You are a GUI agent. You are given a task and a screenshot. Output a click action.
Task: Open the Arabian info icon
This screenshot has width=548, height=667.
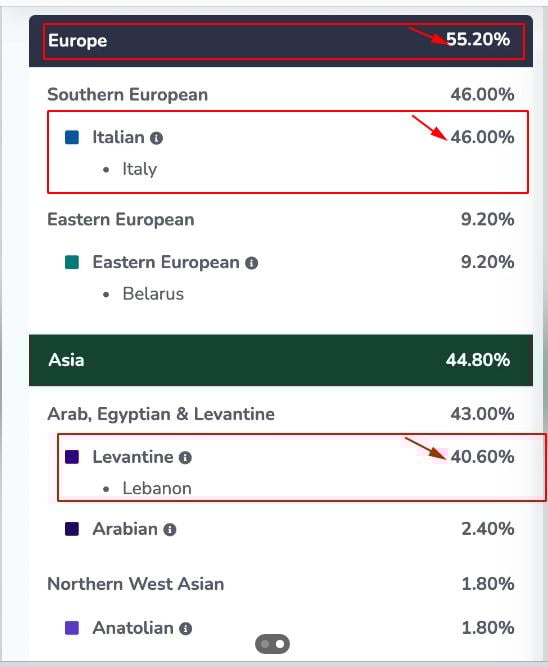coord(170,530)
